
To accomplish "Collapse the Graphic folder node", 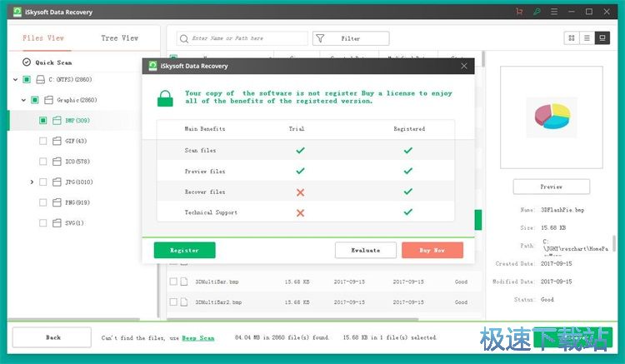I will click(x=23, y=100).
